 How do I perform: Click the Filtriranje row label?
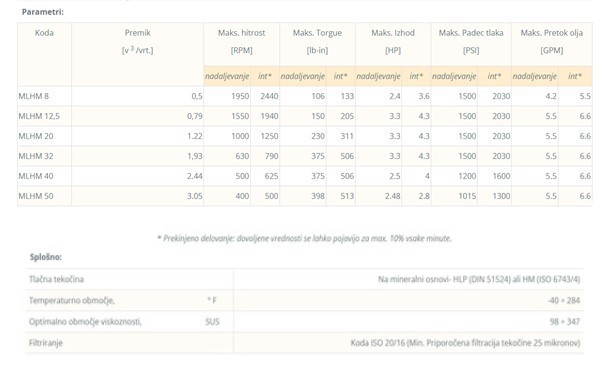(x=46, y=343)
